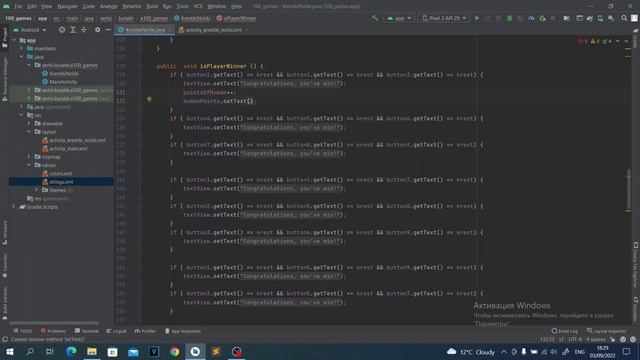Open the TODO tool window
This screenshot has height=360, width=640.
point(22,331)
